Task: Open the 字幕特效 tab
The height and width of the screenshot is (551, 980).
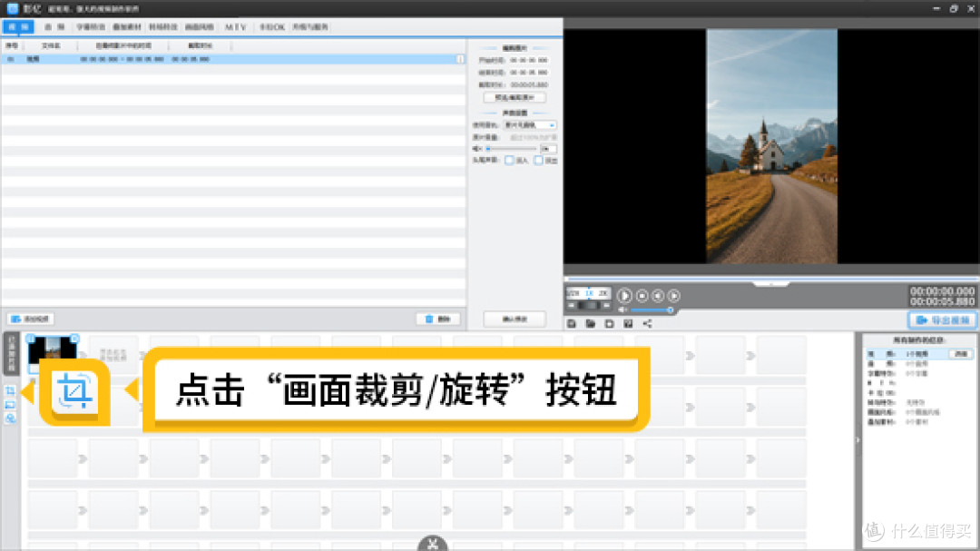Action: (91, 27)
